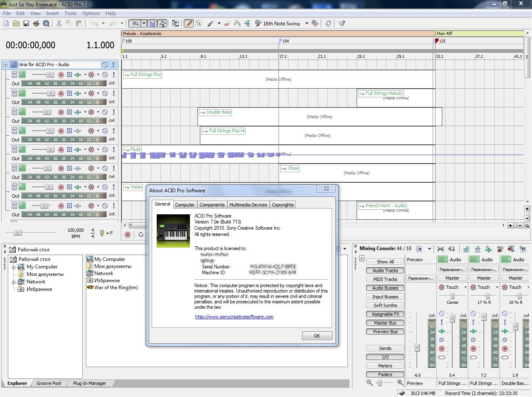532x397 pixels.
Task: Open the Options menu
Action: pyautogui.click(x=91, y=13)
